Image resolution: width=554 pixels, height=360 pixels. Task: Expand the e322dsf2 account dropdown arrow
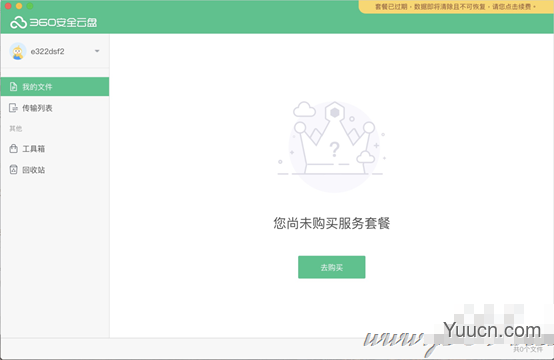[x=97, y=51]
